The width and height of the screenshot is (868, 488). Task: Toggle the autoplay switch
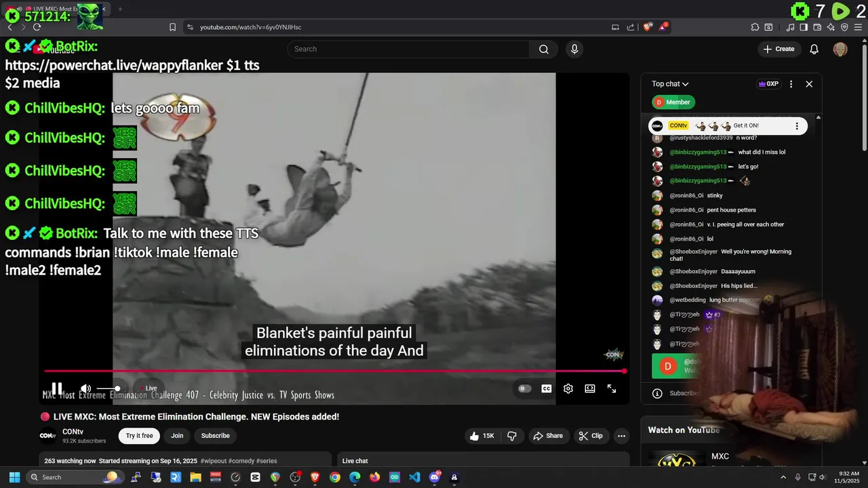(524, 388)
